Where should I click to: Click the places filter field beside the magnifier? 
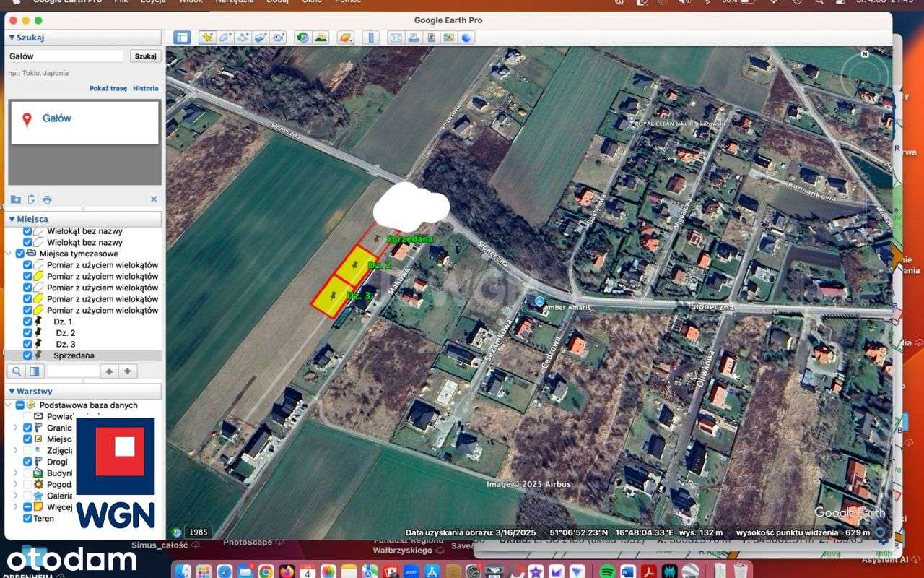click(72, 371)
